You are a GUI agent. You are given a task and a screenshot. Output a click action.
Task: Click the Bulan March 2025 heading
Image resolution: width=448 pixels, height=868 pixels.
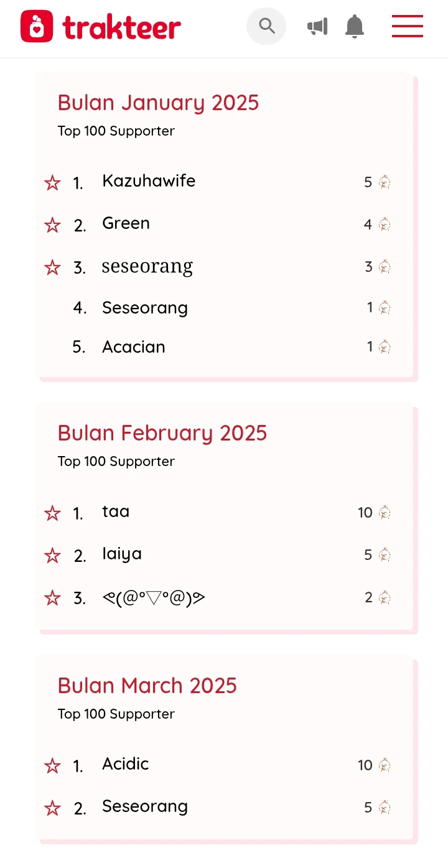tap(147, 686)
